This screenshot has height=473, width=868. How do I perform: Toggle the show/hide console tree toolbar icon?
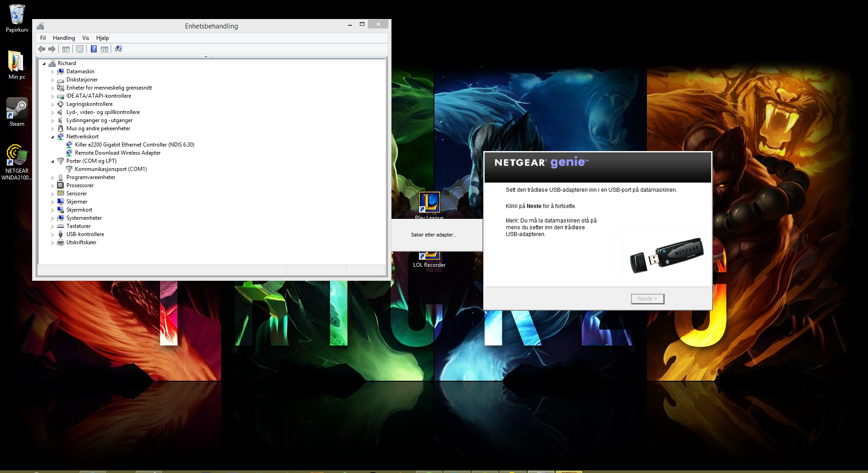click(66, 49)
